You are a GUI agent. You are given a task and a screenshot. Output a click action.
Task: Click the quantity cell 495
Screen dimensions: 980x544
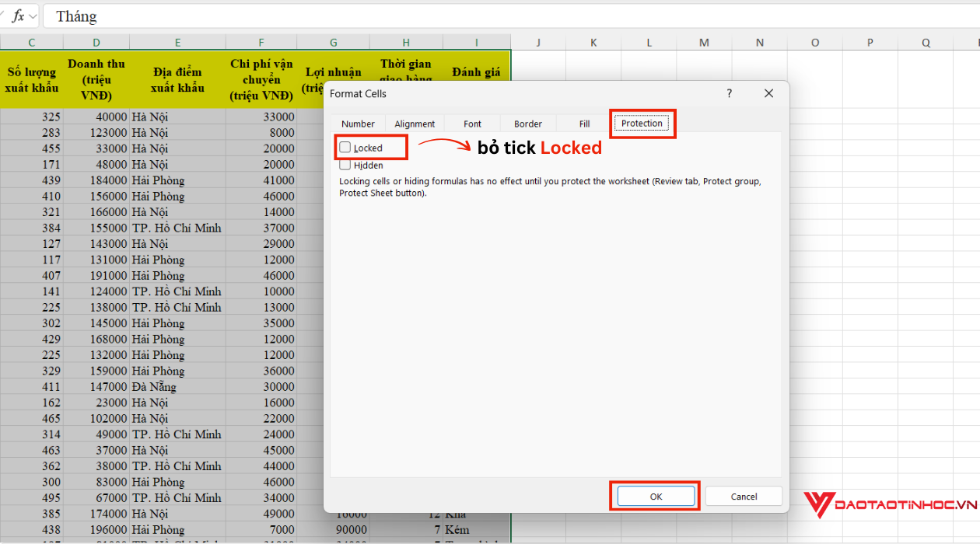tap(32, 497)
